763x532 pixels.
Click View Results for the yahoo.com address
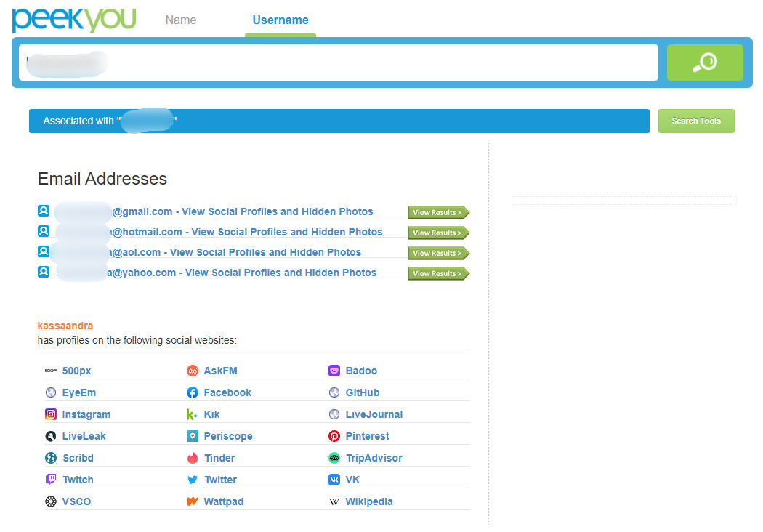coord(438,273)
